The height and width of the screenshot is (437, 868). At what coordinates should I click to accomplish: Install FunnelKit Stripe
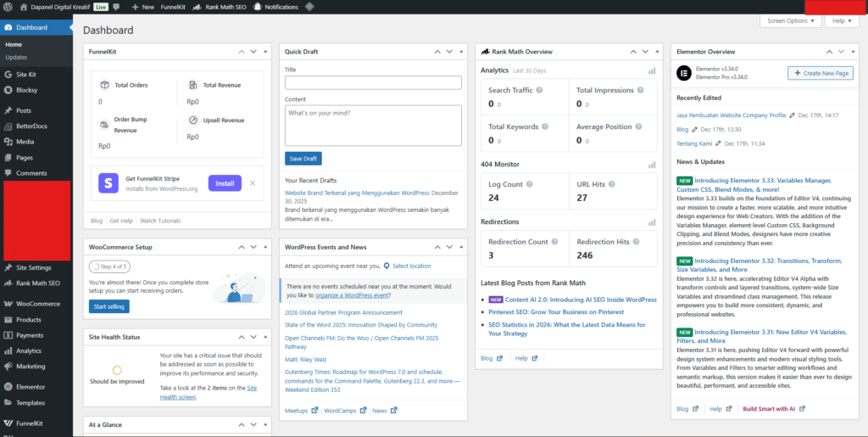(x=225, y=183)
